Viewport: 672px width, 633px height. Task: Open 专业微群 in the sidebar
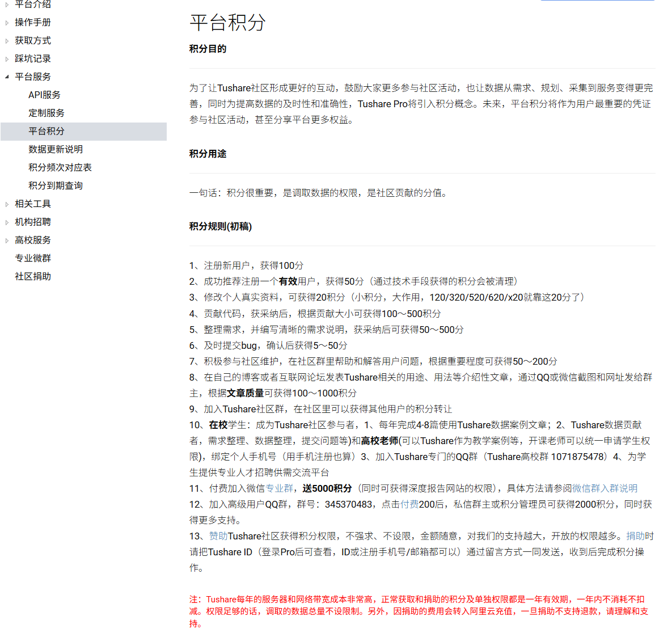click(x=33, y=258)
